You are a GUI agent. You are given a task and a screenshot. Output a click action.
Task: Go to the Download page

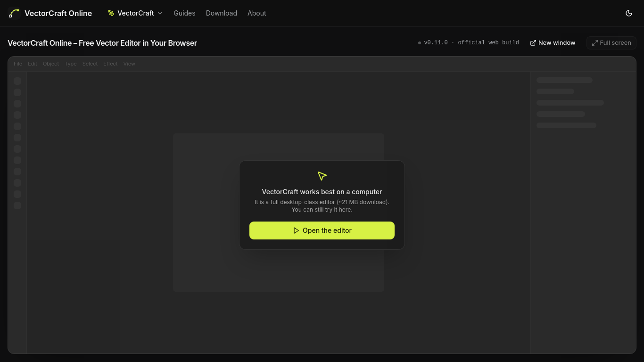[222, 13]
